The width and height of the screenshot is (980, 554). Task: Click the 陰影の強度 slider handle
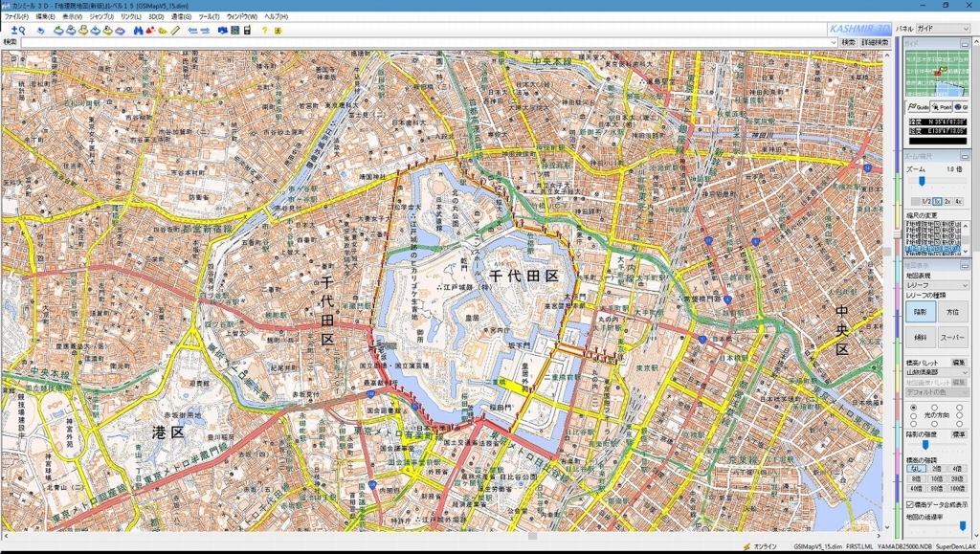925,445
